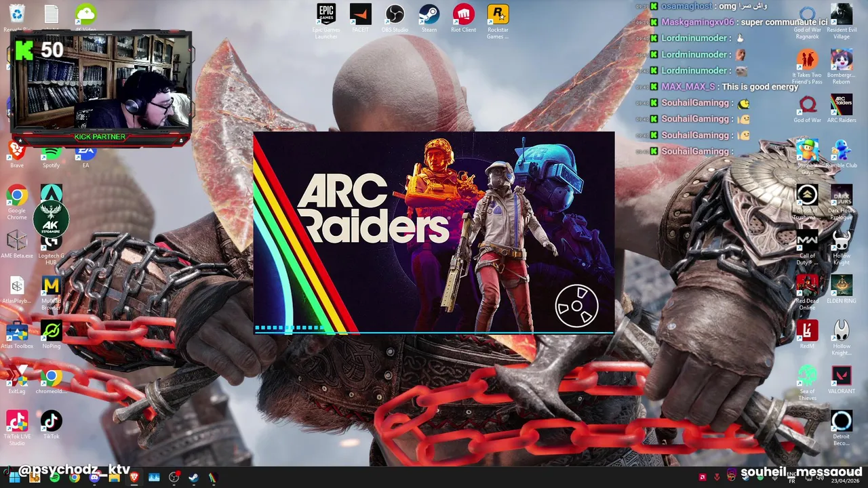The width and height of the screenshot is (868, 488).
Task: Launch the Stumble Guys desktop icon
Action: point(807,157)
